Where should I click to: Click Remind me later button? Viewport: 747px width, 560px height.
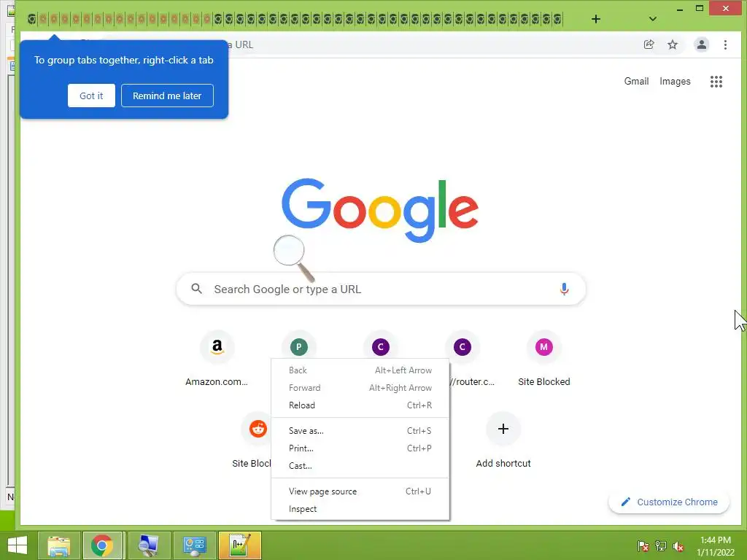tap(167, 96)
